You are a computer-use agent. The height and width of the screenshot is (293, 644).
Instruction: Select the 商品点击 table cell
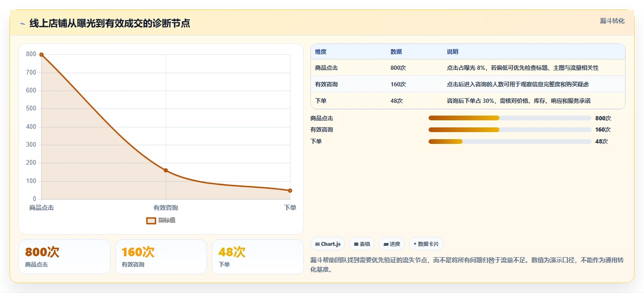(326, 68)
